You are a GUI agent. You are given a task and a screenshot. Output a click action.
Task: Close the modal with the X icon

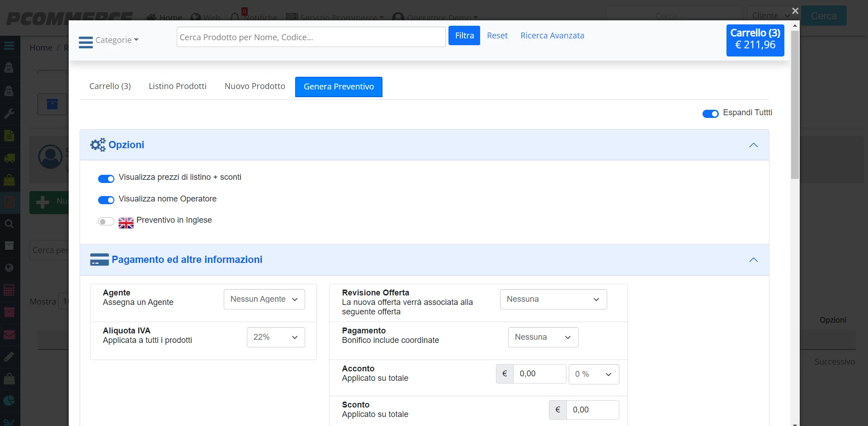pyautogui.click(x=795, y=11)
